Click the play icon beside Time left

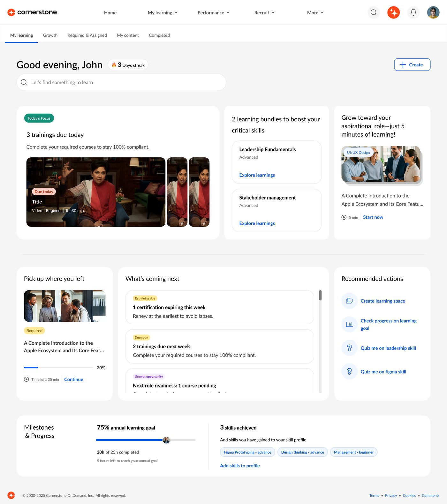(x=27, y=379)
